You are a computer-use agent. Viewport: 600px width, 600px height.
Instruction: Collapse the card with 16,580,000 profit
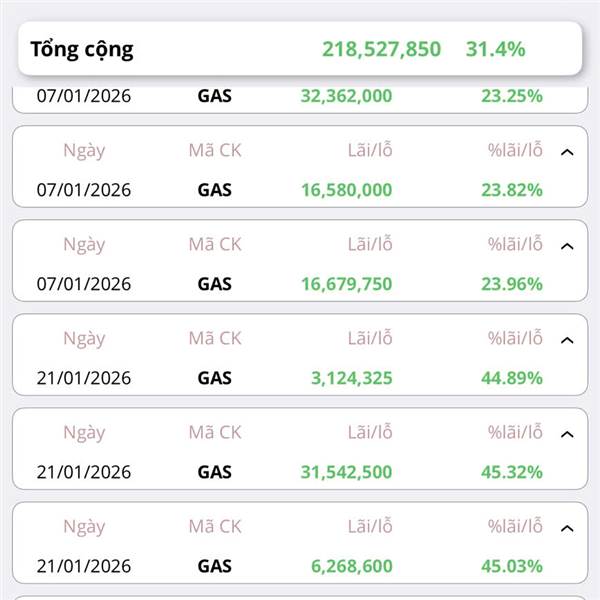point(567,152)
